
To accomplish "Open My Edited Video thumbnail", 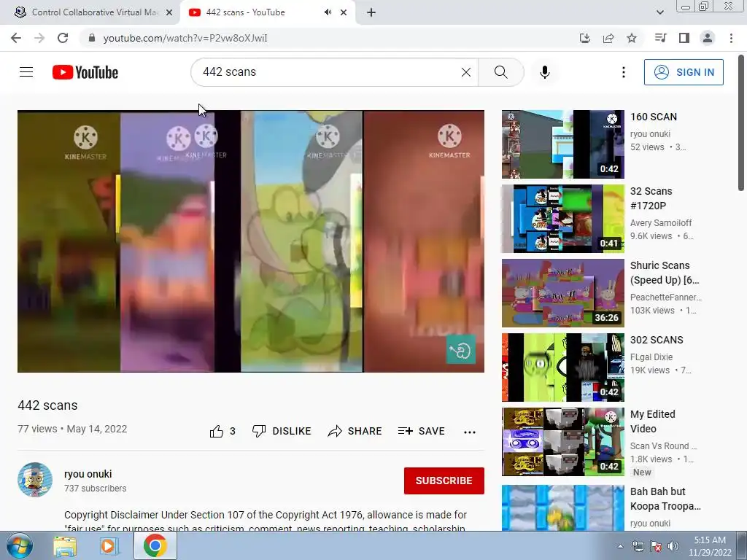I will pos(562,441).
